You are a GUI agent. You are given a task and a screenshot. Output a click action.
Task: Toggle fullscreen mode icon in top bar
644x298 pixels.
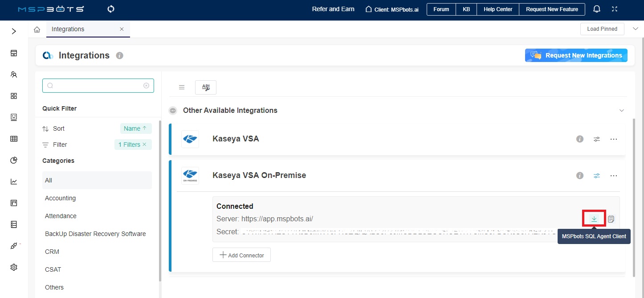[x=615, y=9]
